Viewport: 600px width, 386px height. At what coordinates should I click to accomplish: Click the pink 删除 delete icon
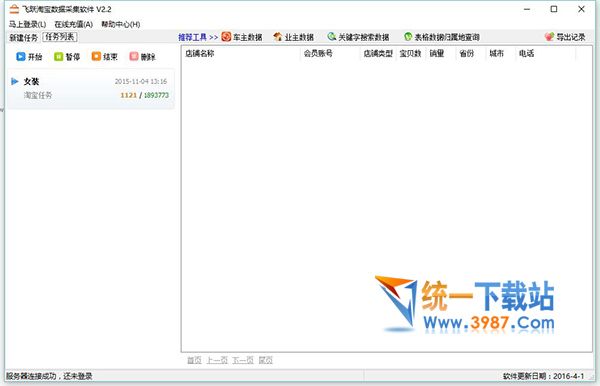tap(134, 57)
